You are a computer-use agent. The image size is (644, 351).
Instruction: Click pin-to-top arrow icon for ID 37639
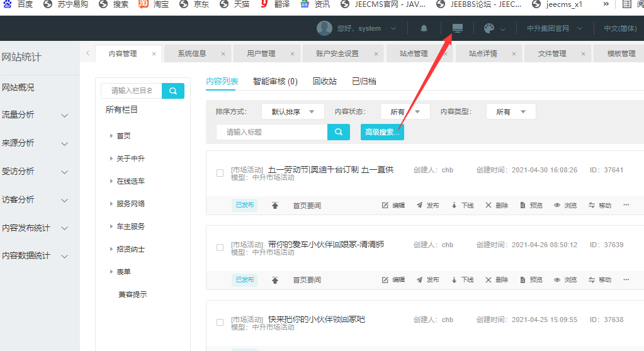(274, 280)
